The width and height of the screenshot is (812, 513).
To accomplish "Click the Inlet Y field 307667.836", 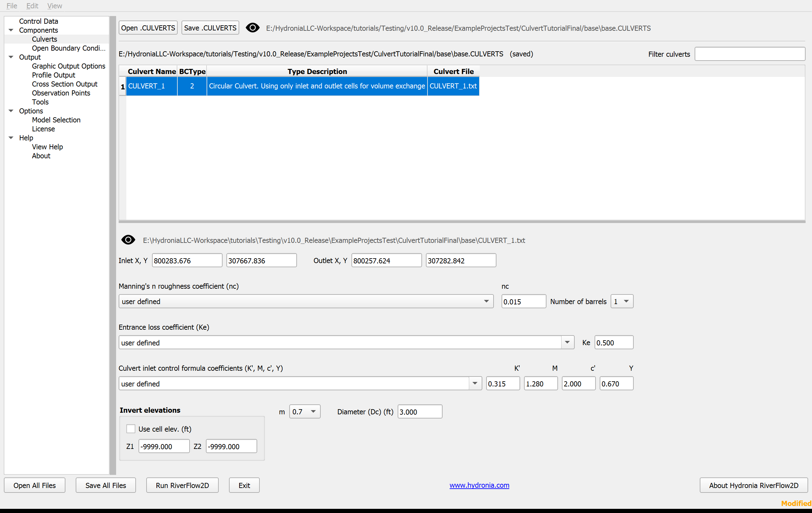I will (261, 261).
